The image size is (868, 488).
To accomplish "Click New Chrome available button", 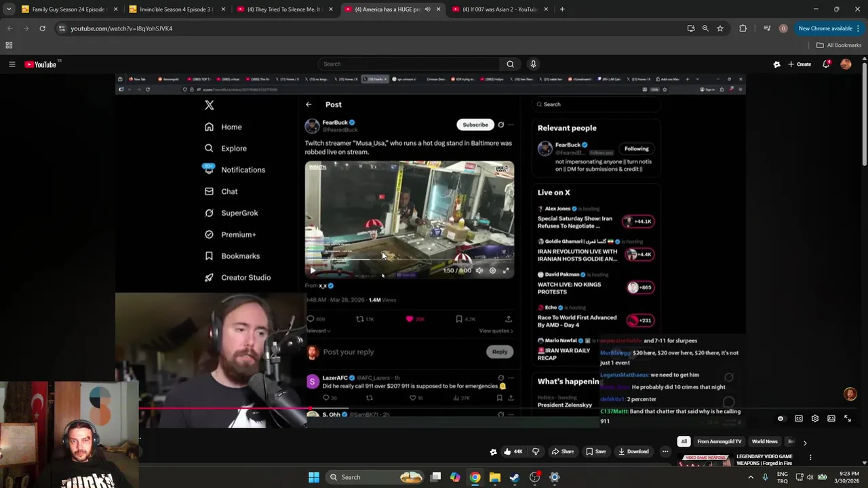I will click(x=825, y=28).
